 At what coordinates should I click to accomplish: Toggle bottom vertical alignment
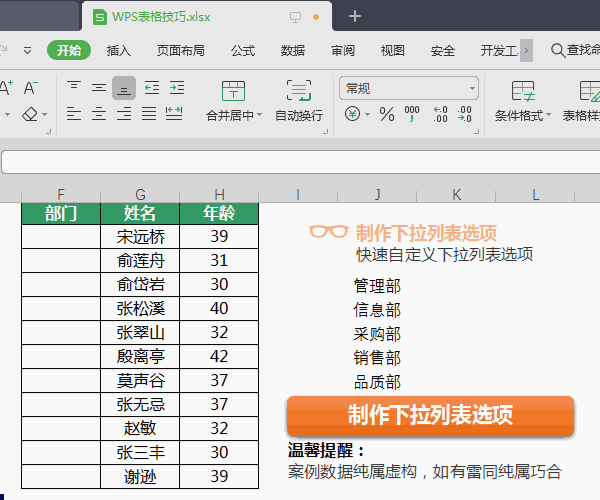124,88
